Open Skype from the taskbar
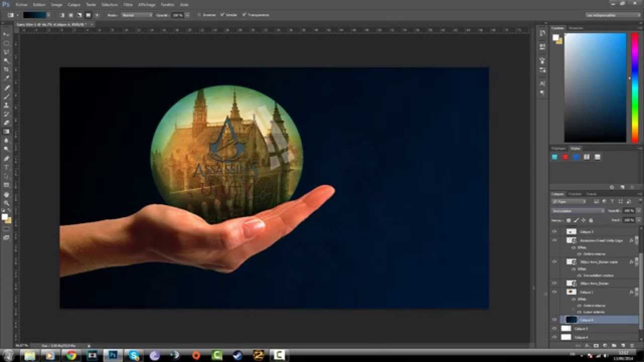This screenshot has height=362, width=644. [134, 355]
